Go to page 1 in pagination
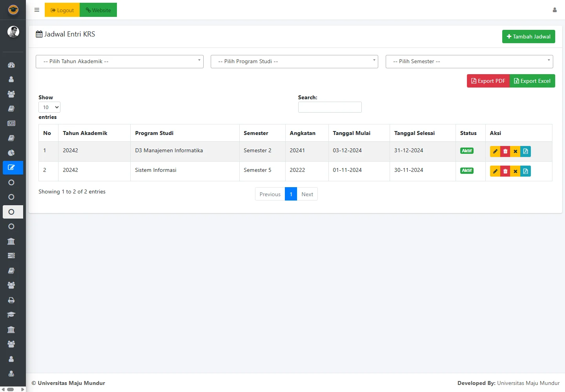 click(291, 194)
